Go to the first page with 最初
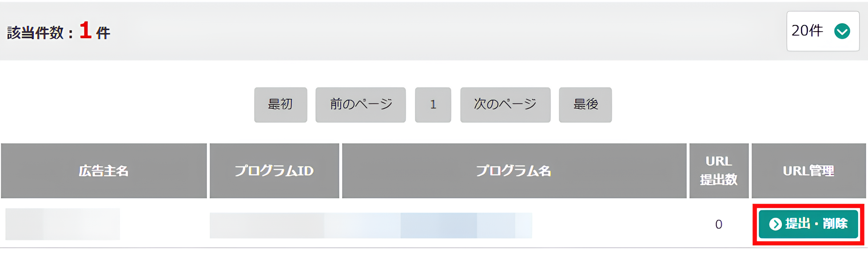The width and height of the screenshot is (868, 258). 280,105
